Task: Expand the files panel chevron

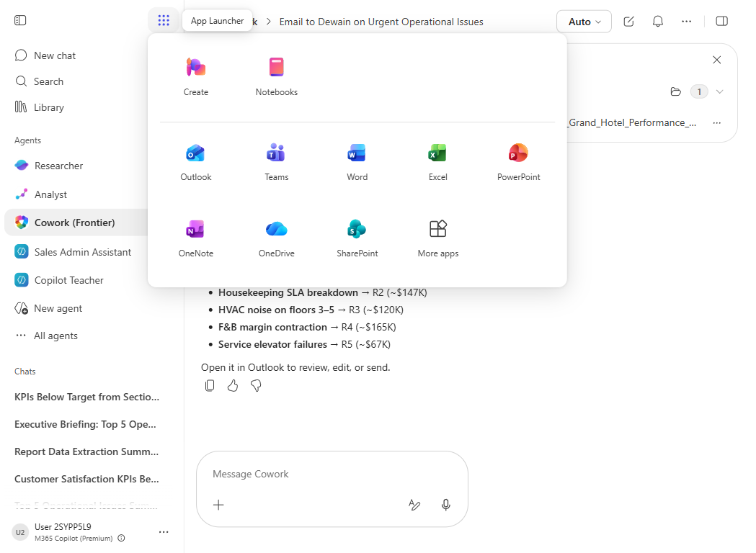Action: pos(720,91)
